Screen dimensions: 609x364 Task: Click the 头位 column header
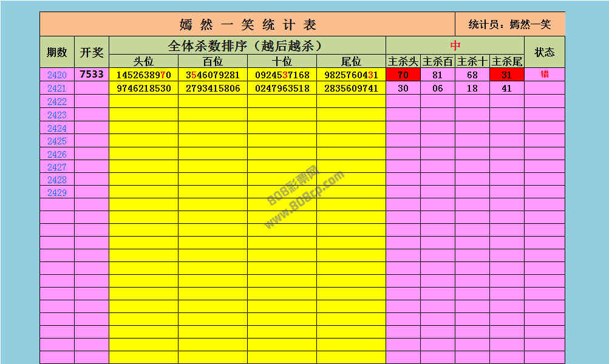tap(144, 61)
